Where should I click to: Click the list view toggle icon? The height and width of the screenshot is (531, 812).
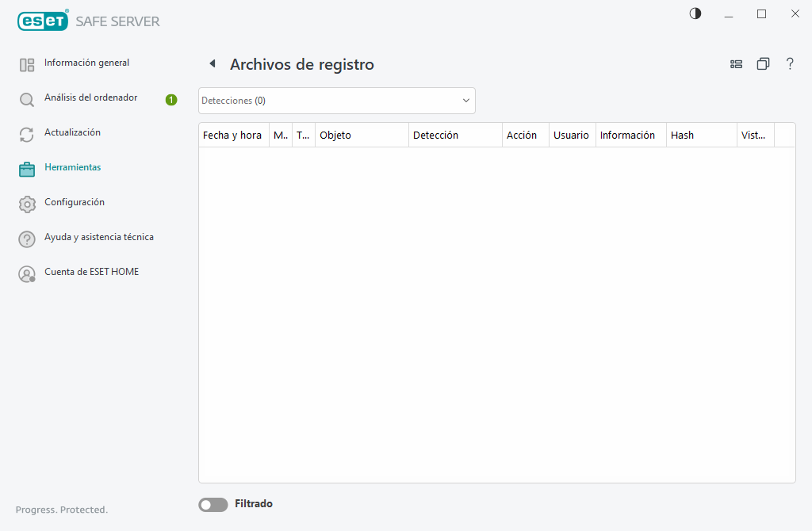pyautogui.click(x=736, y=63)
